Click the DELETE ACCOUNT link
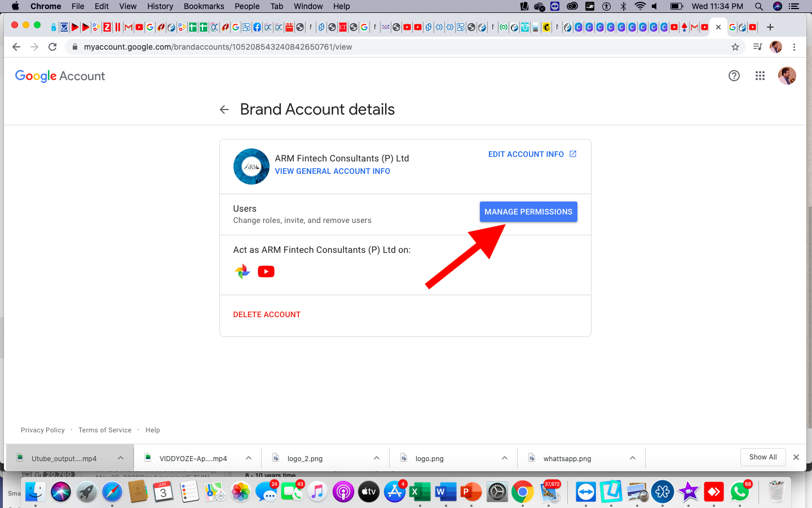This screenshot has width=812, height=508. click(x=267, y=314)
